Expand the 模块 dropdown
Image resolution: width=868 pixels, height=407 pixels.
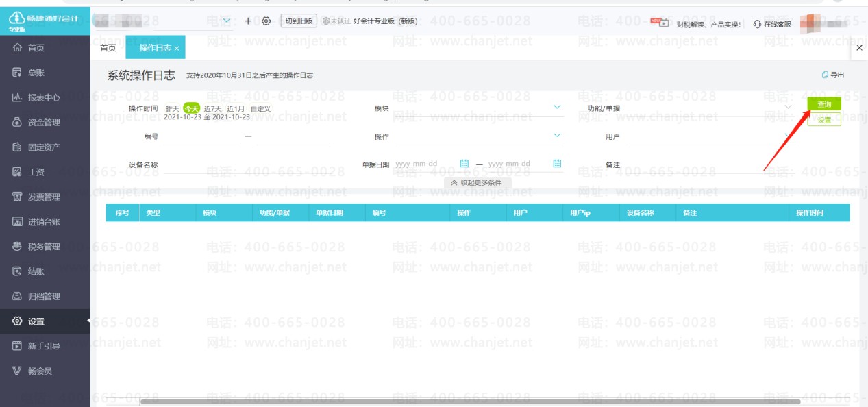556,108
